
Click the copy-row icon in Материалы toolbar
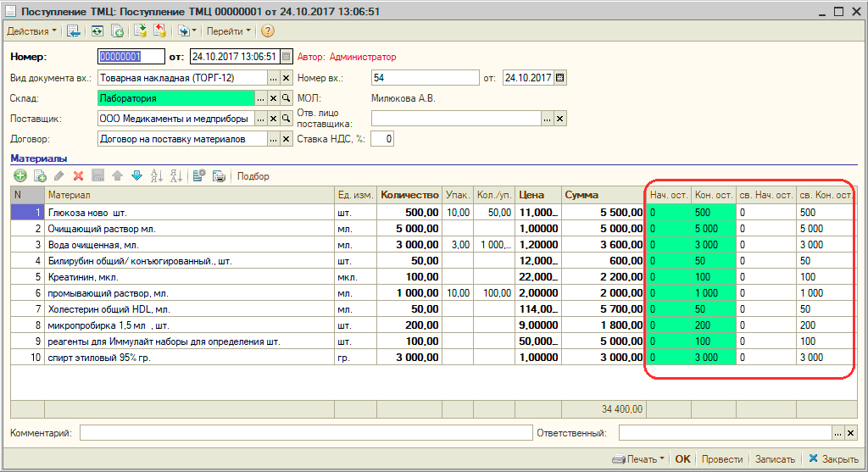coord(39,176)
